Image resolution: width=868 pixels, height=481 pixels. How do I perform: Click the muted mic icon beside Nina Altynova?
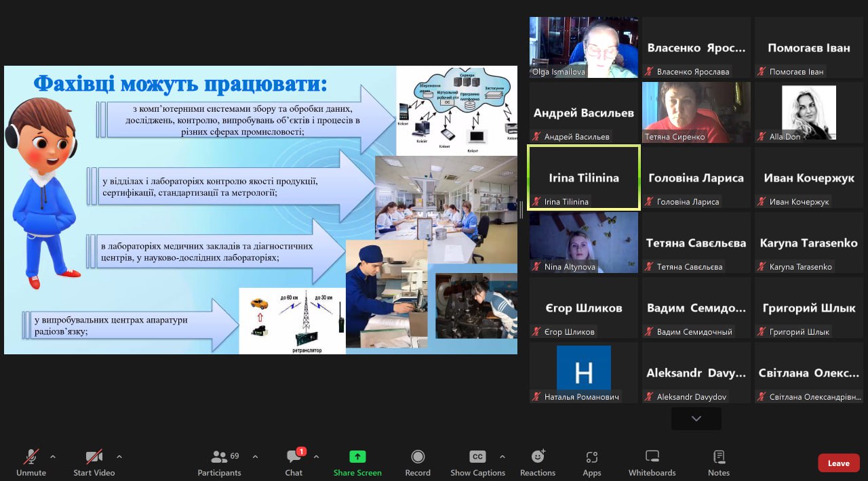click(x=536, y=267)
